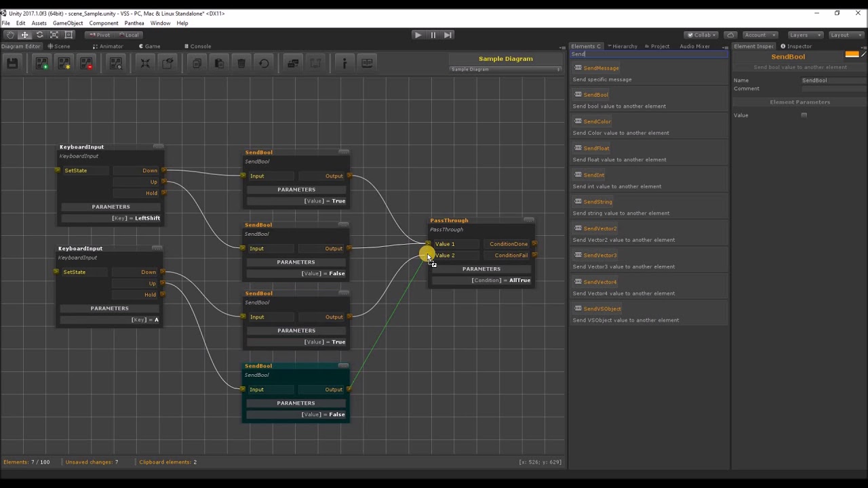868x488 pixels.
Task: Switch to the Hierarchy tab
Action: [622, 46]
